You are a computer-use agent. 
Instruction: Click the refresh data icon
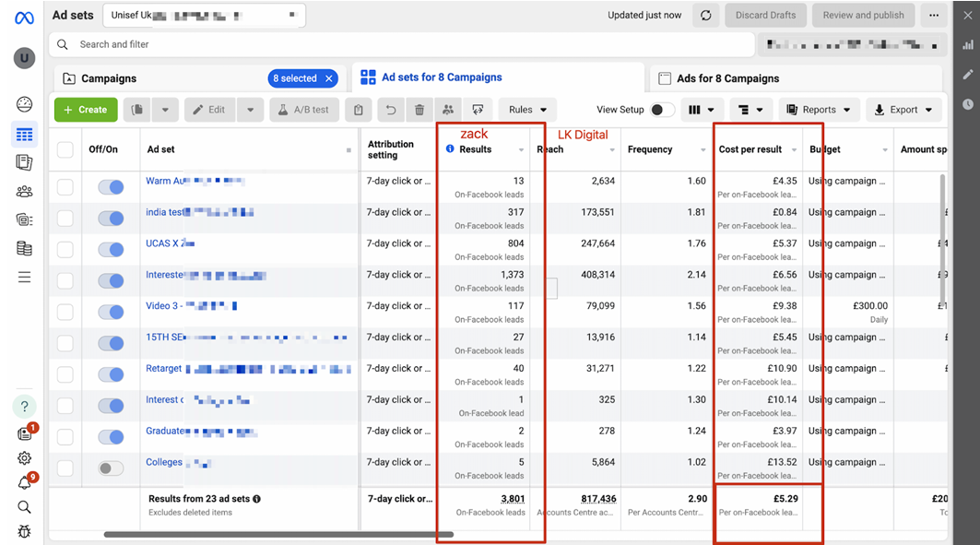tap(705, 16)
